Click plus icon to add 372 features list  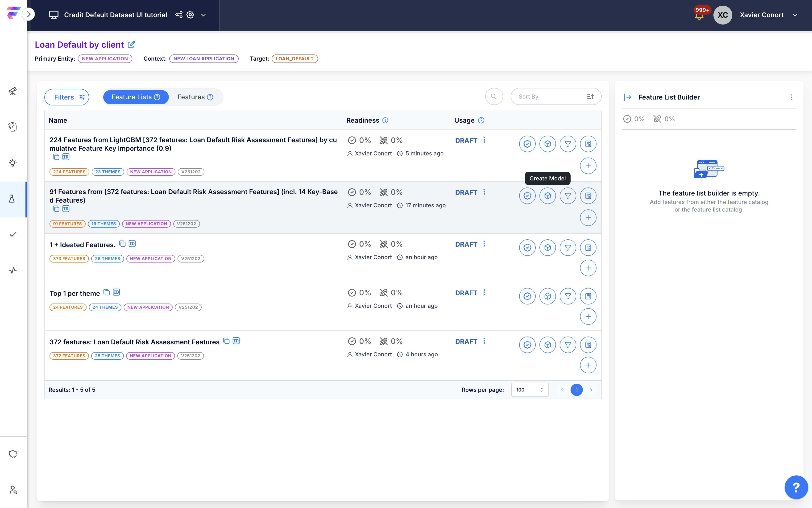tap(588, 365)
